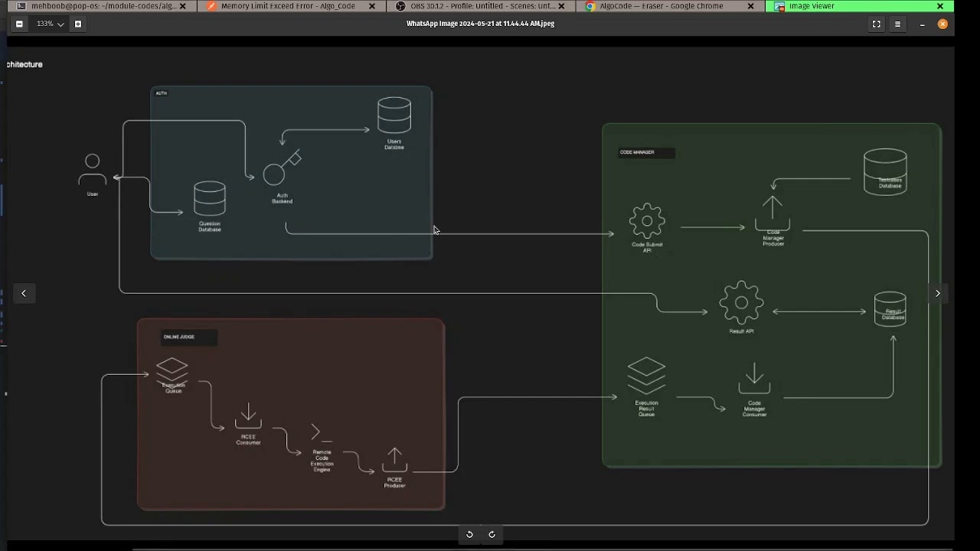Click the User icon in the diagram
This screenshot has height=551, width=980.
point(93,171)
